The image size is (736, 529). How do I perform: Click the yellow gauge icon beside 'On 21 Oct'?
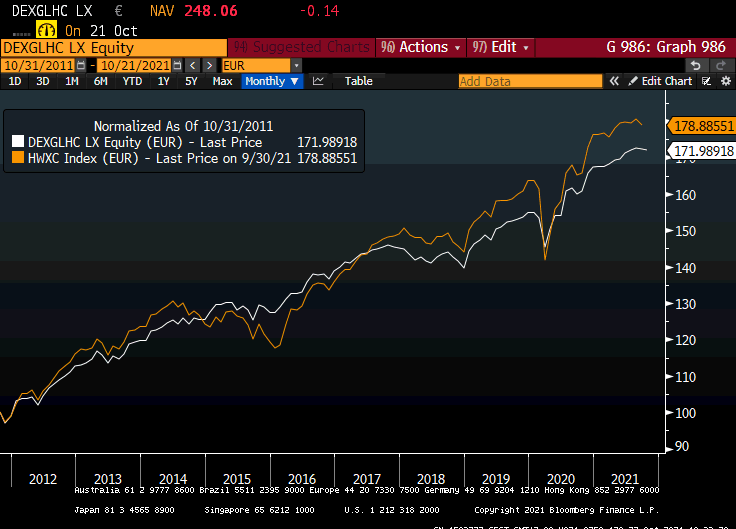pos(46,31)
